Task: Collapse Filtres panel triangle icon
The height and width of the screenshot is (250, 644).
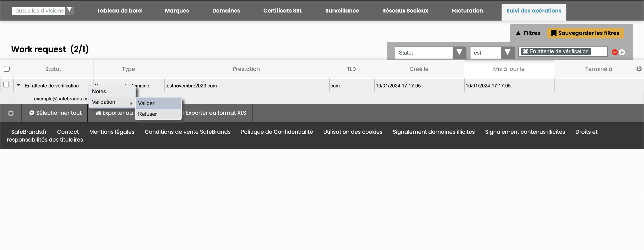Action: click(518, 33)
